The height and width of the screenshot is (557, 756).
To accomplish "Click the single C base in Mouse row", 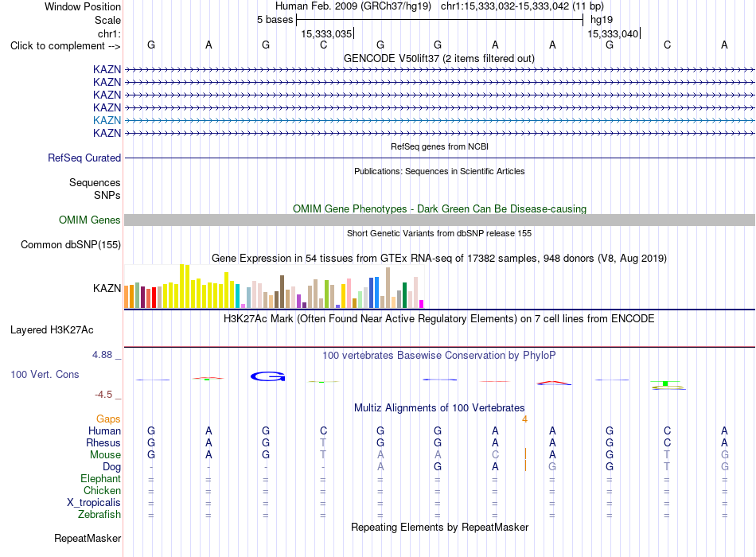I will [x=495, y=455].
